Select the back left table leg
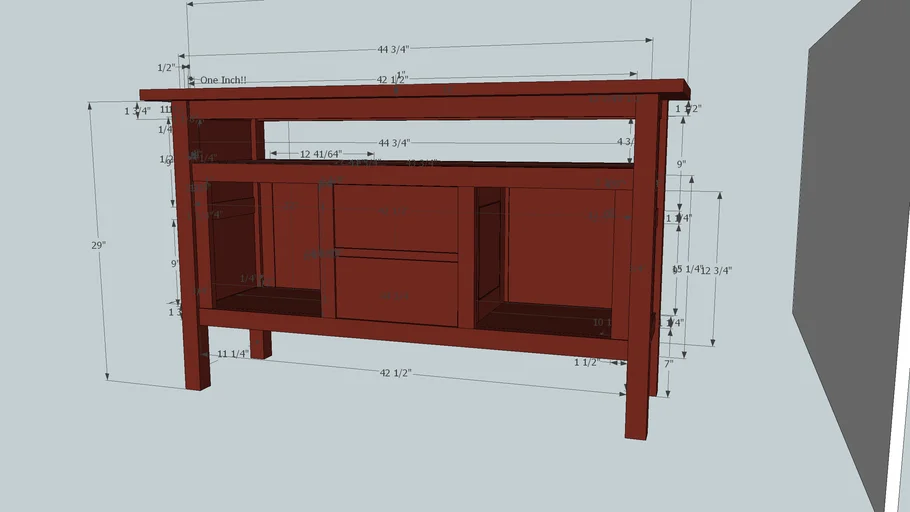Viewport: 910px width, 512px height. [260, 344]
